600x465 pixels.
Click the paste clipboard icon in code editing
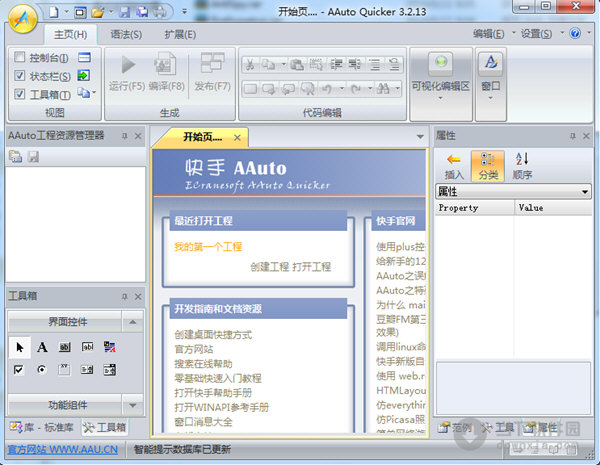pyautogui.click(x=297, y=64)
